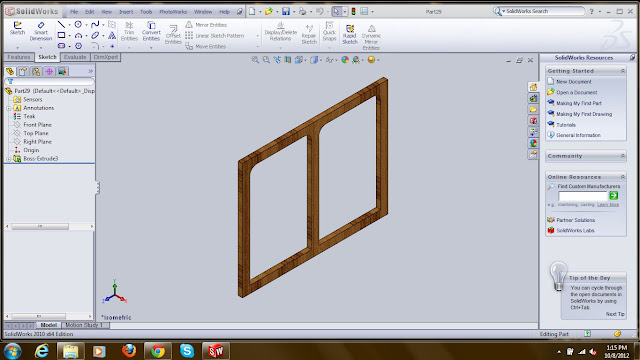
Task: Open the Making My First Part tutorial
Action: [x=579, y=103]
